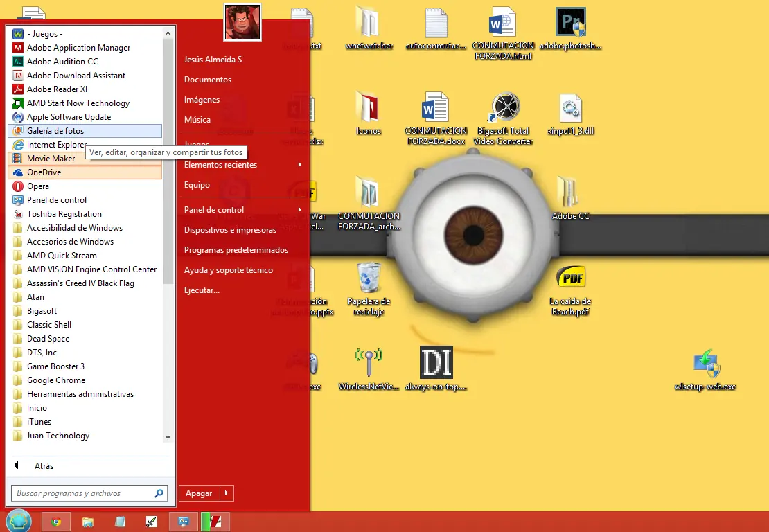Open OneDrive in the programs list
Viewport: 769px width, 532px height.
click(x=85, y=172)
